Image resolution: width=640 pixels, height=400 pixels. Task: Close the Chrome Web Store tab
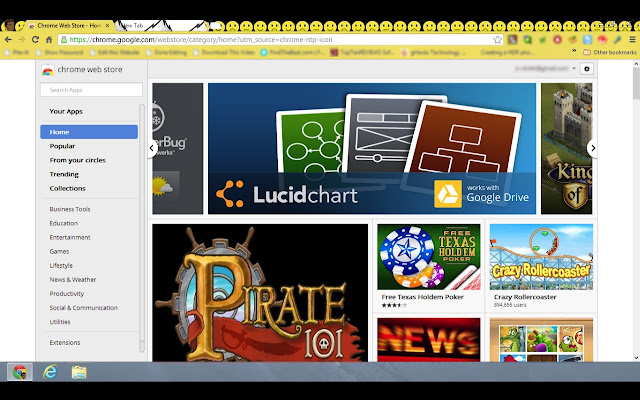point(107,25)
